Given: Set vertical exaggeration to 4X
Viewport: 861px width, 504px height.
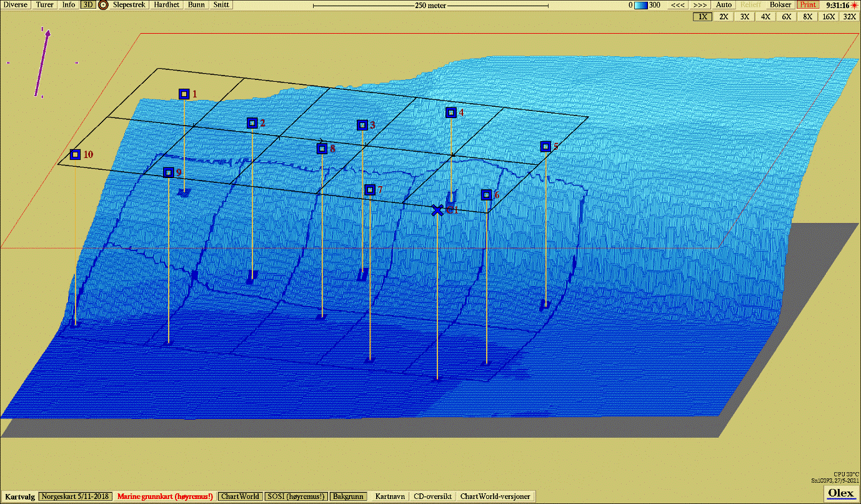Looking at the screenshot, I should pyautogui.click(x=765, y=17).
